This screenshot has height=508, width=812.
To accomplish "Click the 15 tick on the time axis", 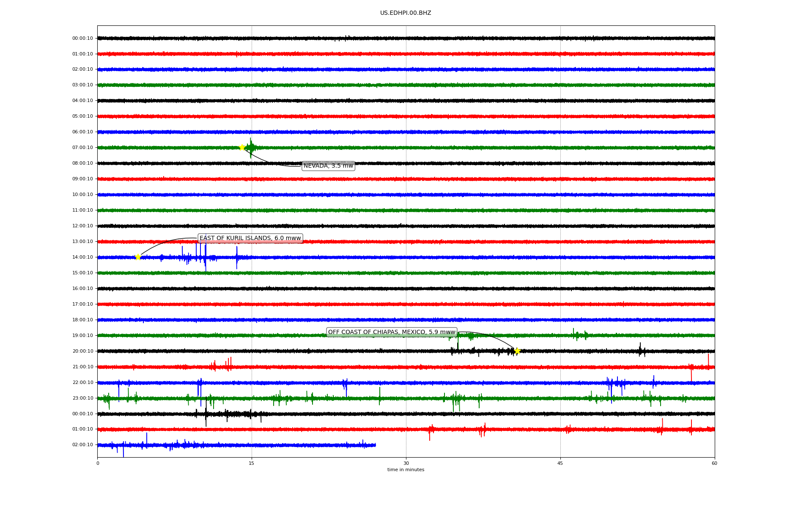I will click(x=252, y=463).
